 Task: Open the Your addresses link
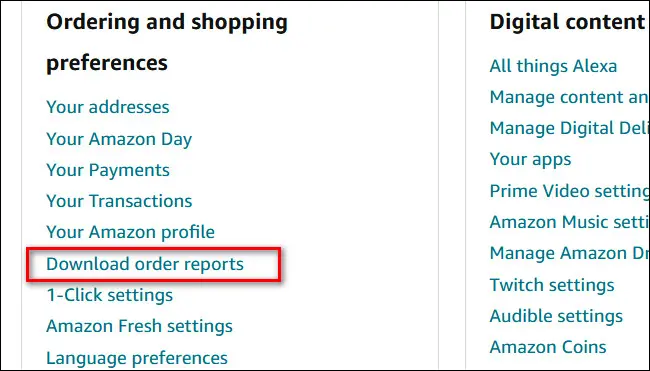108,107
